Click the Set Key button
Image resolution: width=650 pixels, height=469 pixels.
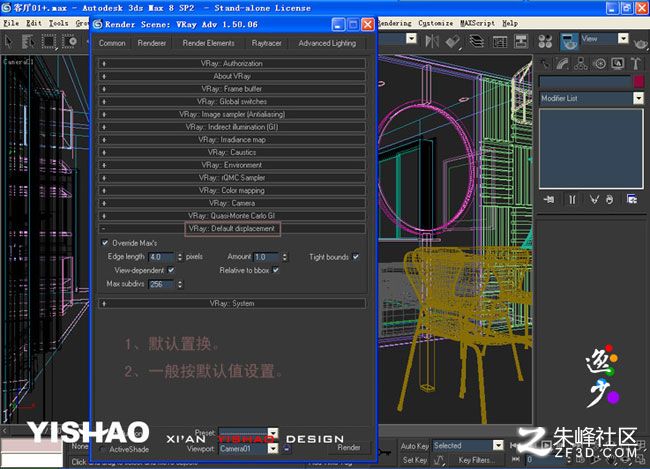tap(414, 460)
